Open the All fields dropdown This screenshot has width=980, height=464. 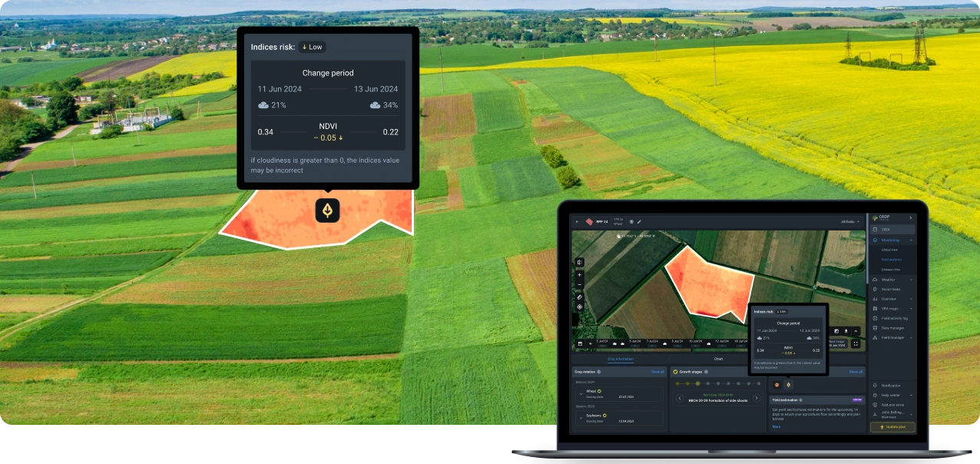point(850,222)
